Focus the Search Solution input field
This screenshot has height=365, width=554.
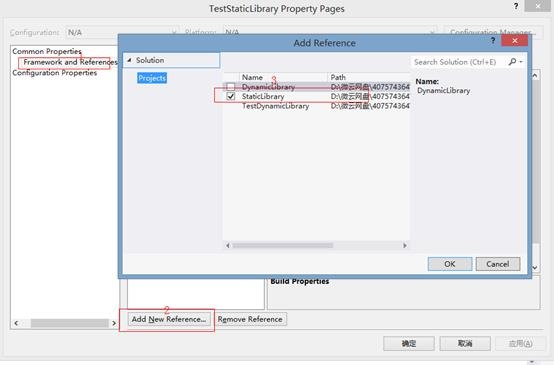click(459, 62)
